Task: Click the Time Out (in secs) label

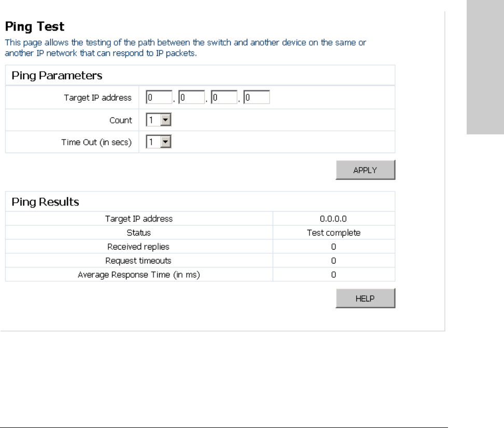Action: tap(96, 142)
